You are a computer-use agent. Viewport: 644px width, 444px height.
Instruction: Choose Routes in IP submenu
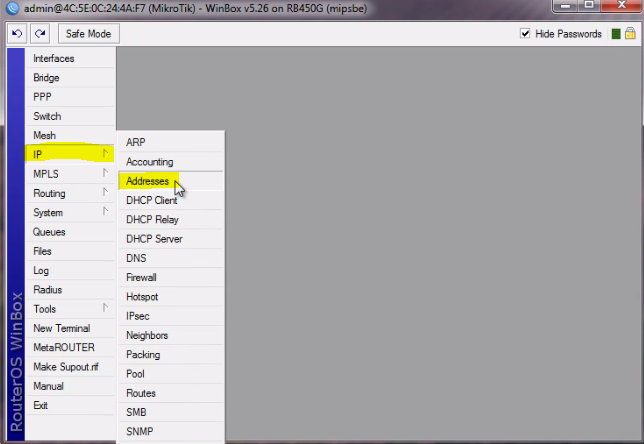click(171, 393)
